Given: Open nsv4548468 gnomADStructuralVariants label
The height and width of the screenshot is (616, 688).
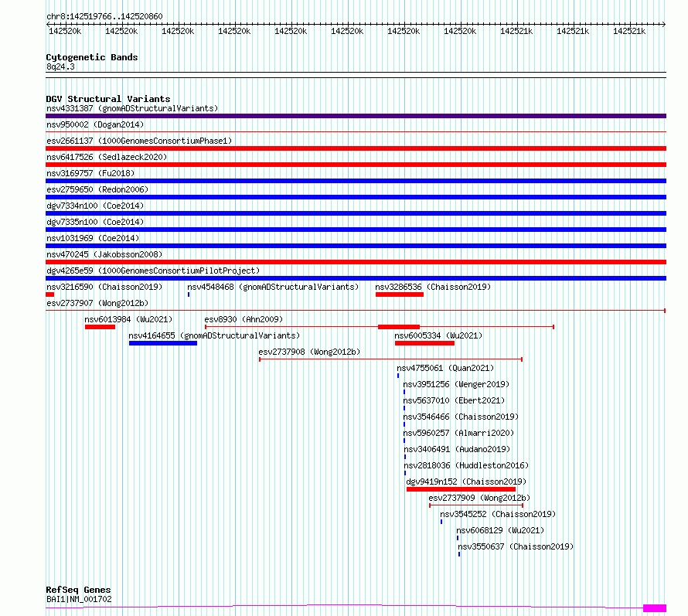Looking at the screenshot, I should tap(273, 287).
